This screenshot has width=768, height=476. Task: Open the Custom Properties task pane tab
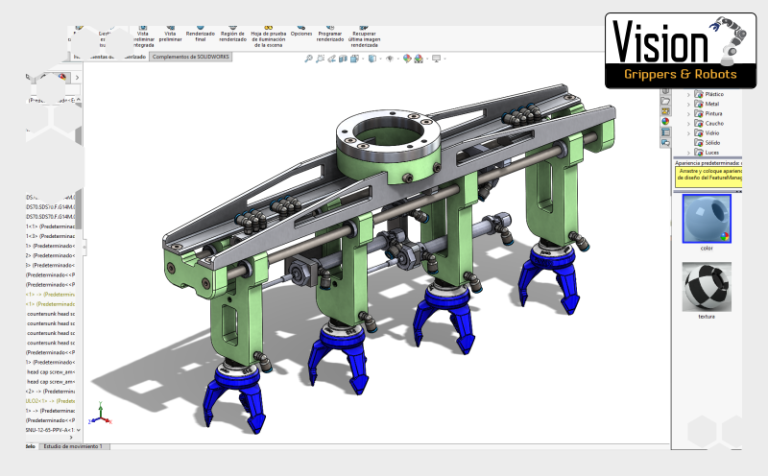coord(665,132)
